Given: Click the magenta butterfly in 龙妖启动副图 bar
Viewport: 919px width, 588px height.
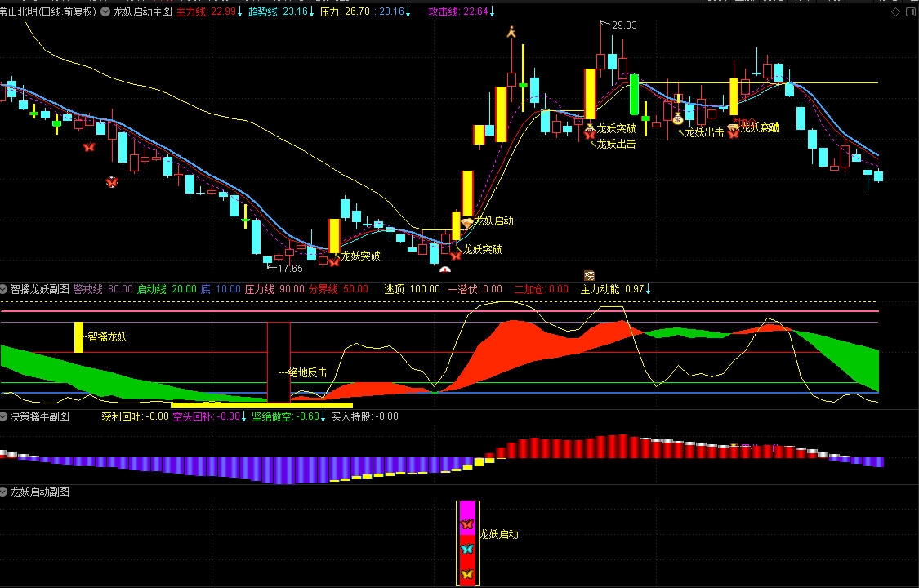Looking at the screenshot, I should pyautogui.click(x=467, y=524).
